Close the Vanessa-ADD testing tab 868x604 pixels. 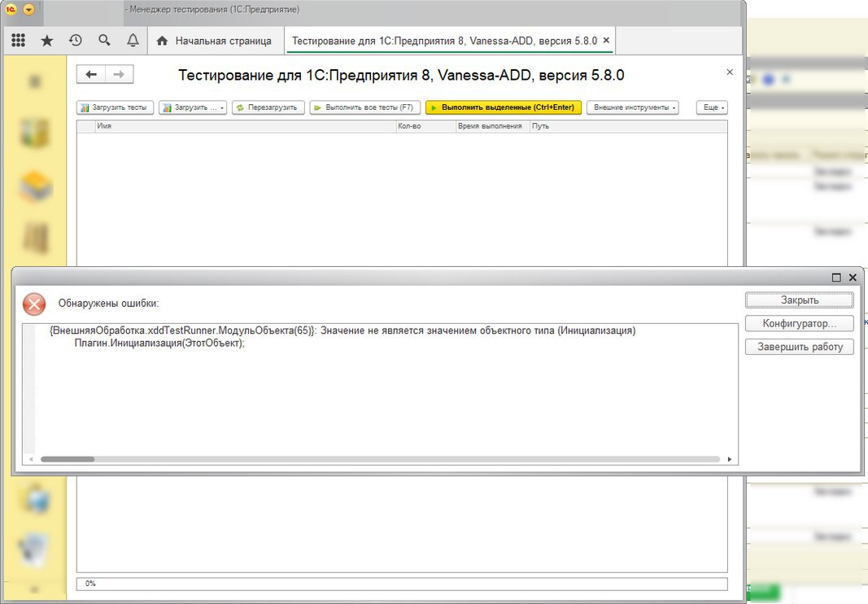tap(606, 41)
